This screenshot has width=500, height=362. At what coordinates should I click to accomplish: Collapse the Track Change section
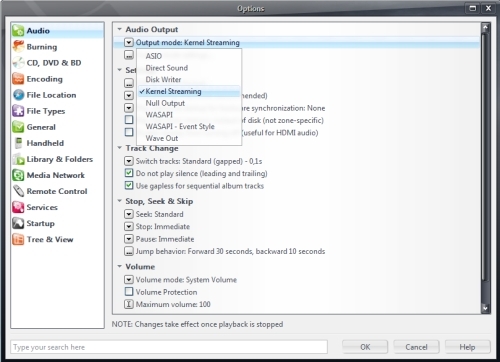(x=119, y=148)
